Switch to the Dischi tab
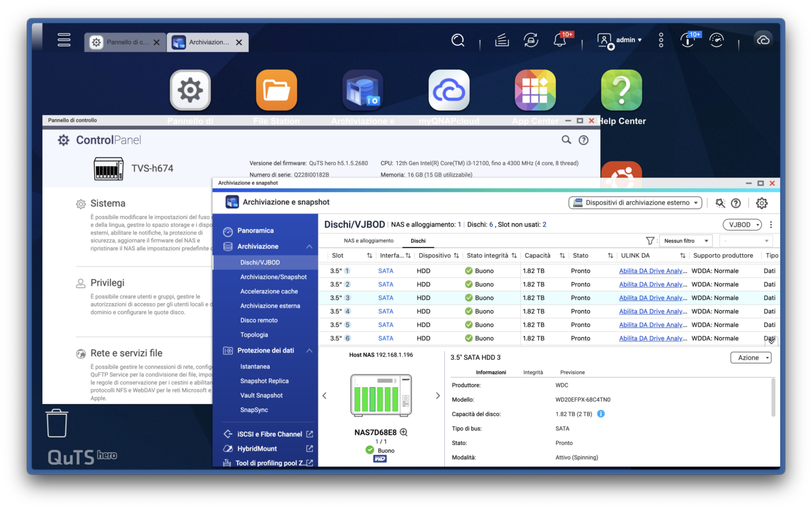This screenshot has height=510, width=812. coord(418,241)
